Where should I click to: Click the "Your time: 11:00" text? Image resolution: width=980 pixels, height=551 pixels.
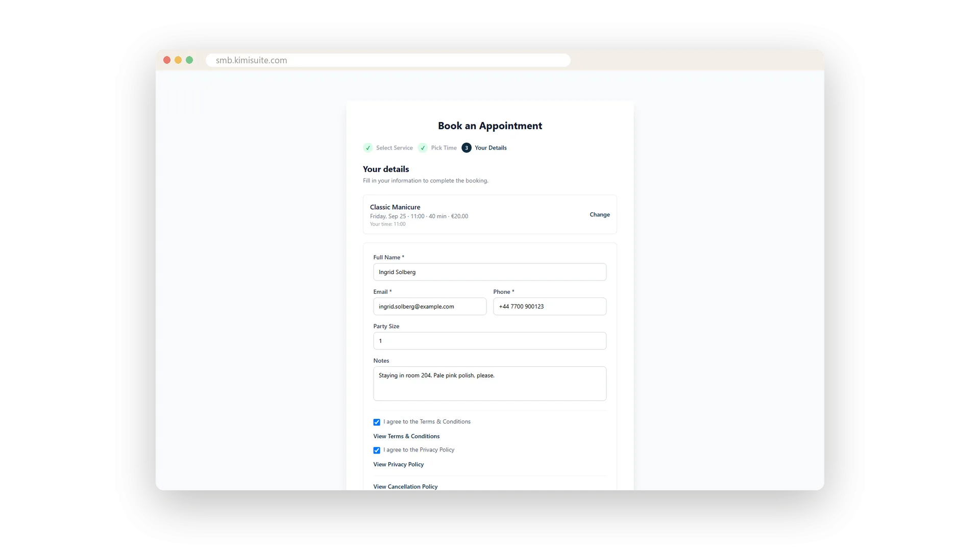[x=387, y=224]
